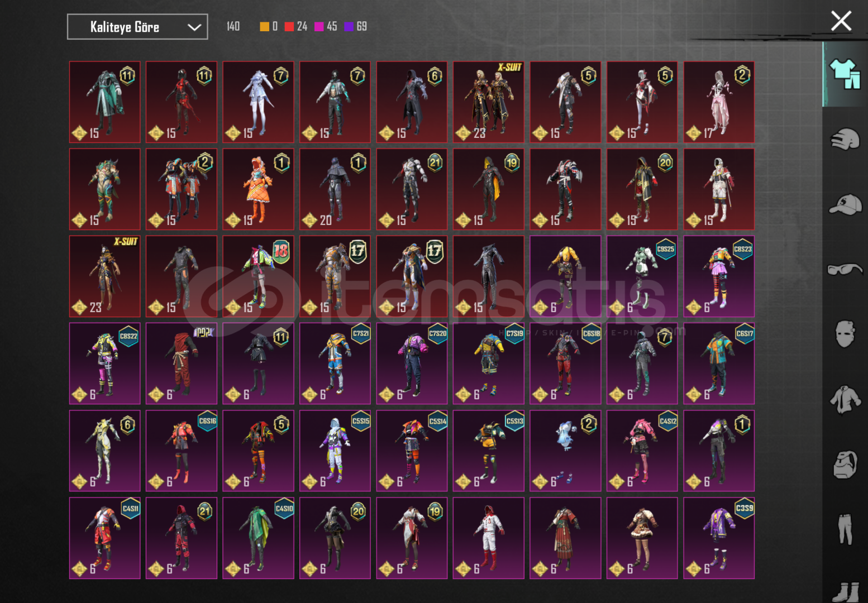
Task: Choose the outfit labeled C8S23
Action: click(719, 276)
